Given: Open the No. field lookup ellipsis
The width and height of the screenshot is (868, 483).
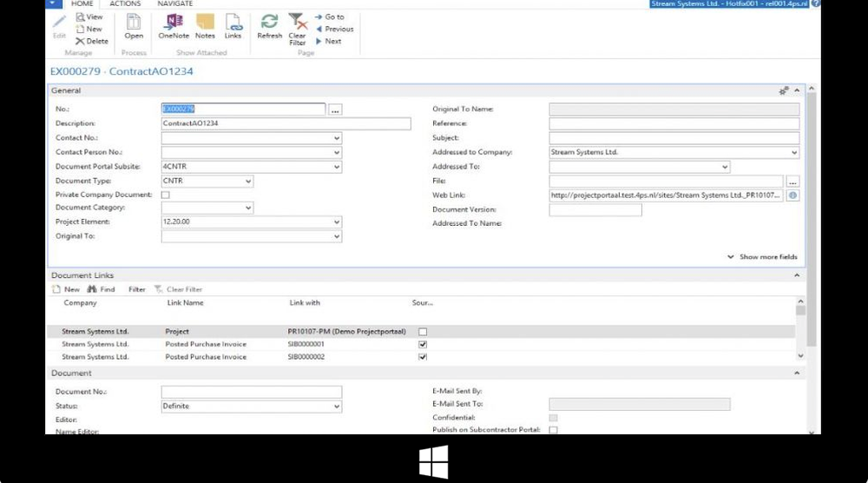Looking at the screenshot, I should pyautogui.click(x=335, y=109).
